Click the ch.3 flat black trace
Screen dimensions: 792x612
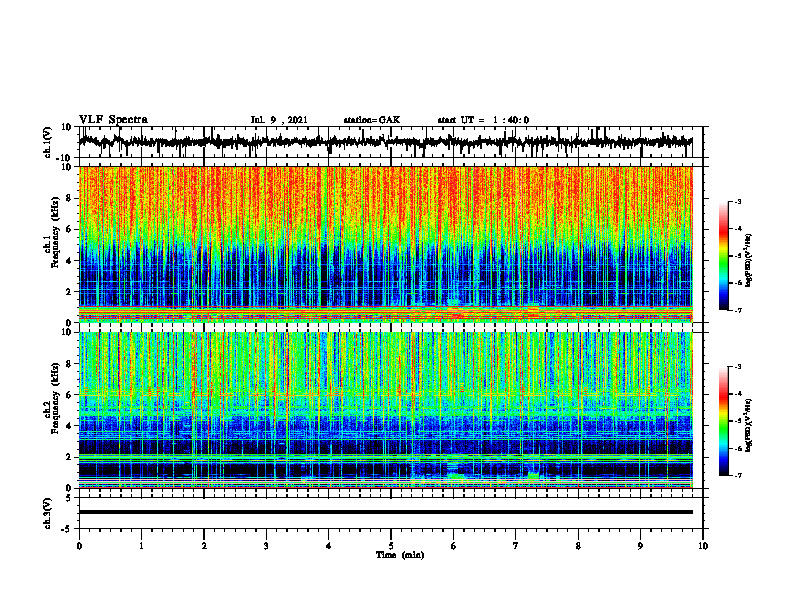[385, 512]
